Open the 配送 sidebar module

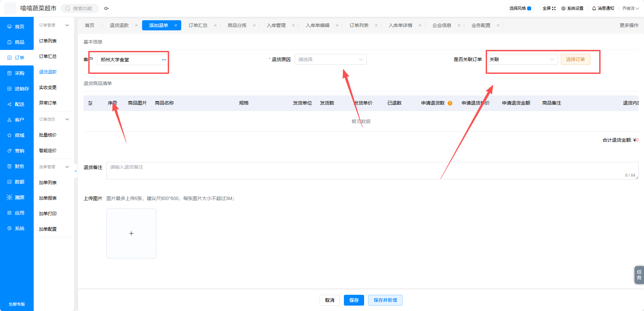point(17,104)
